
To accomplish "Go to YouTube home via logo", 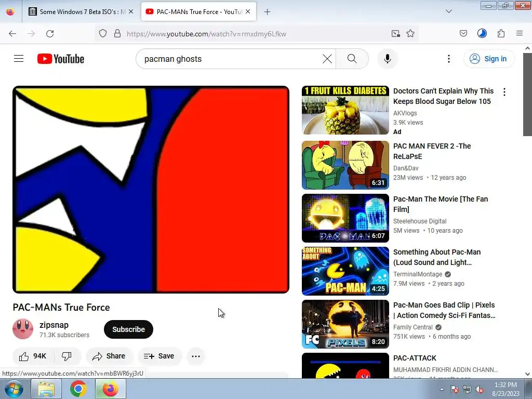I will point(61,59).
